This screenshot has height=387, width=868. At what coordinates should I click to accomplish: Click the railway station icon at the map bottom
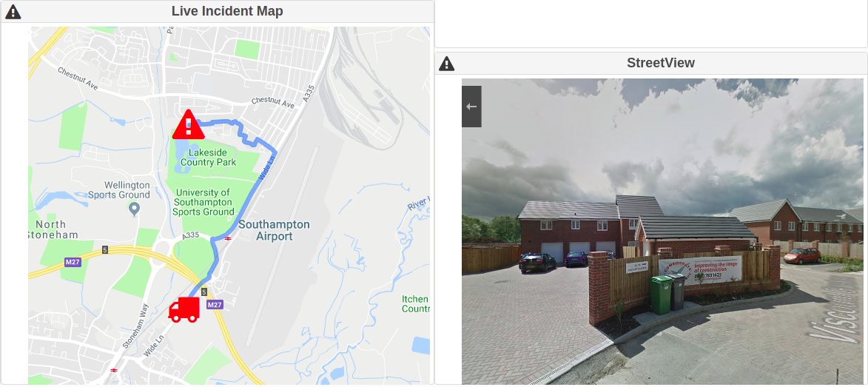point(114,370)
